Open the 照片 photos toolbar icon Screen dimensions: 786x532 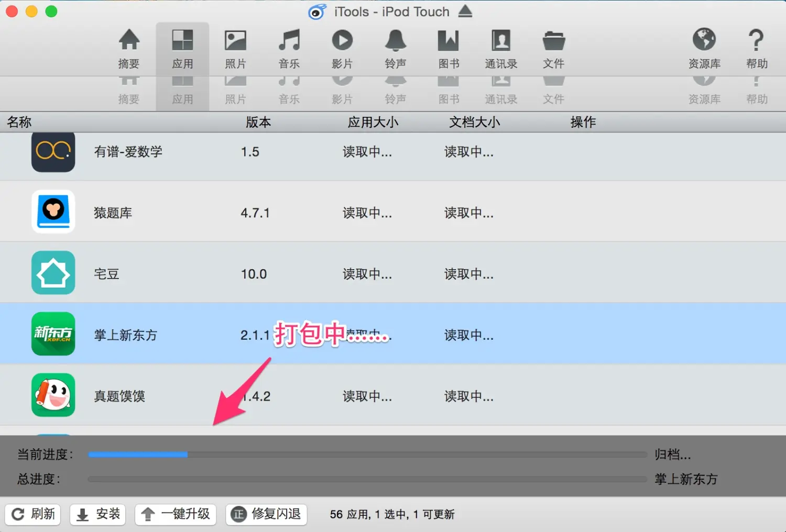pos(235,49)
